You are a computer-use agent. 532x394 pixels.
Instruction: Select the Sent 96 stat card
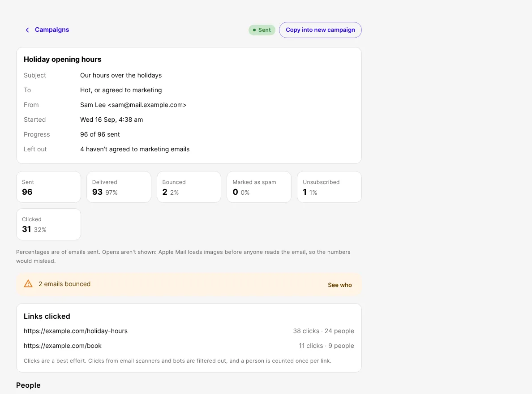tap(48, 187)
